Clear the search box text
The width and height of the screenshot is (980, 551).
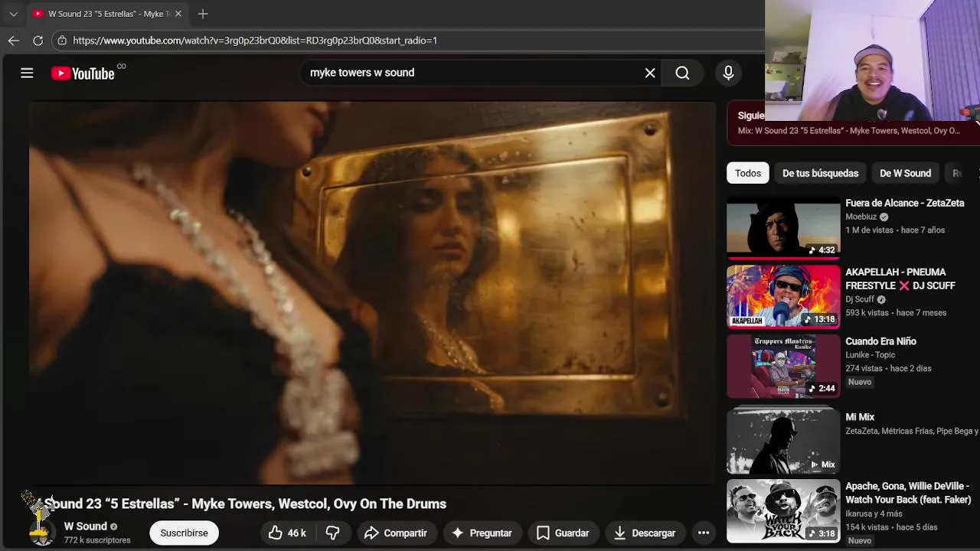(650, 73)
